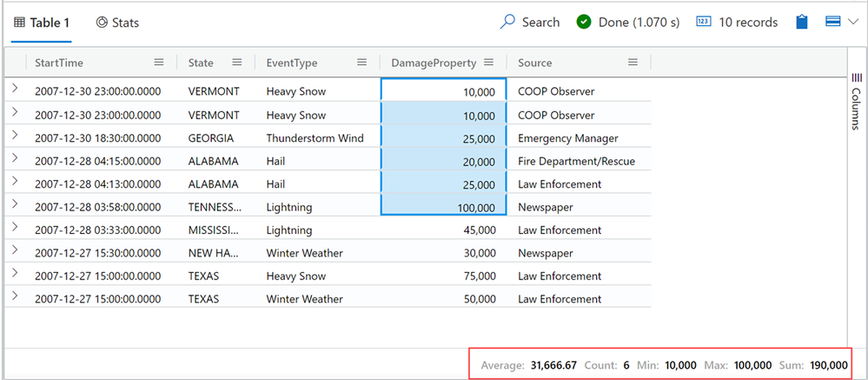
Task: Click the 2007-12-30 18:30:00.0000 StartTime cell
Action: 98,138
